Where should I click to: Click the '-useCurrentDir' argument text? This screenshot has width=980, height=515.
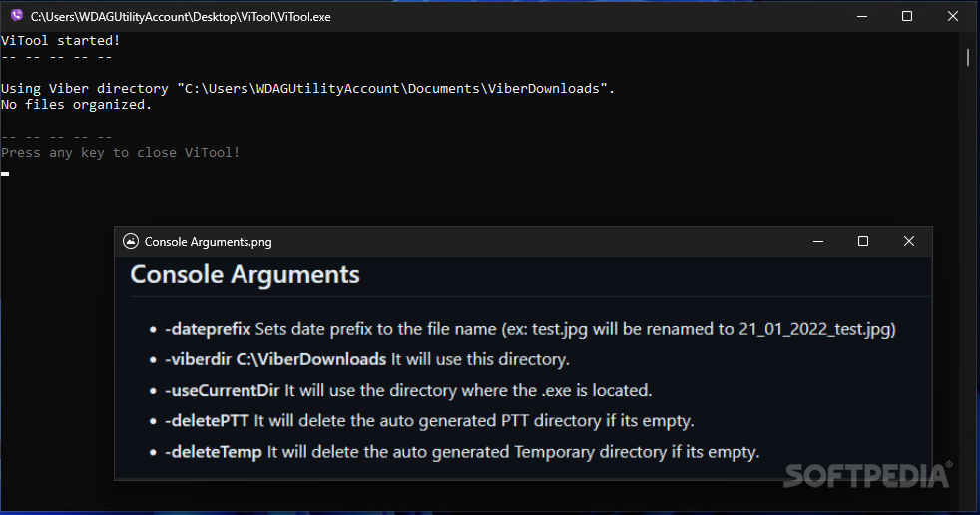point(223,390)
